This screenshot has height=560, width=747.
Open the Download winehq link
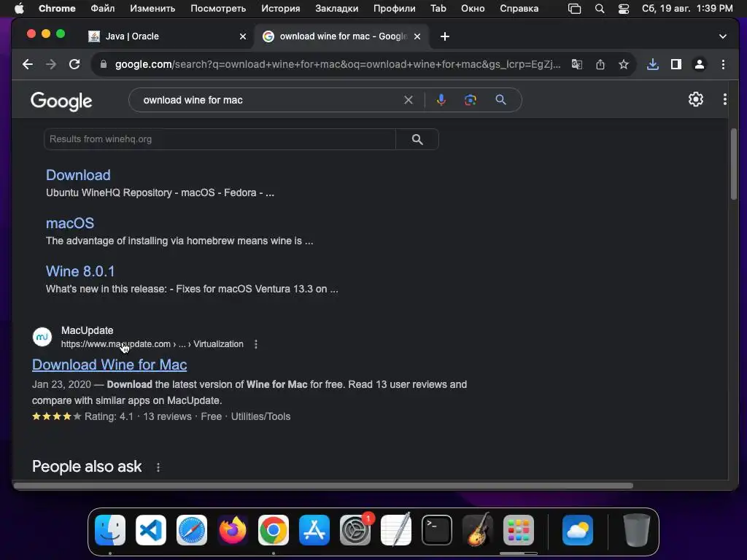point(78,175)
